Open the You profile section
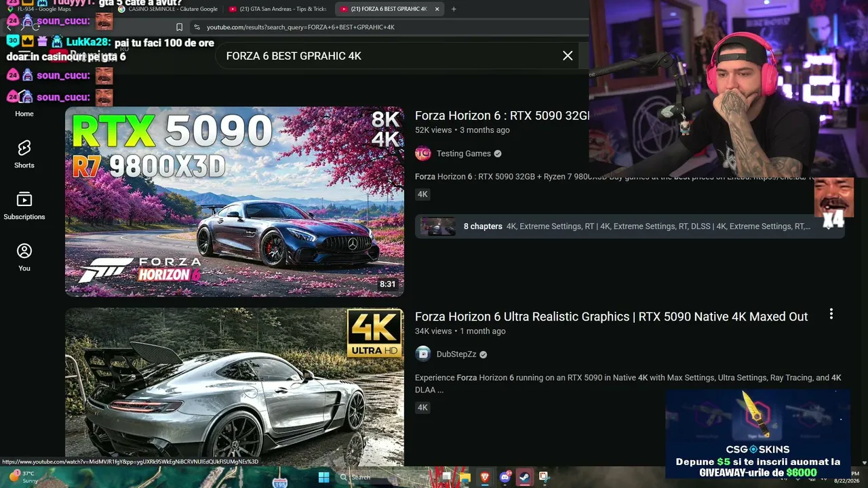The height and width of the screenshot is (488, 868). (24, 257)
